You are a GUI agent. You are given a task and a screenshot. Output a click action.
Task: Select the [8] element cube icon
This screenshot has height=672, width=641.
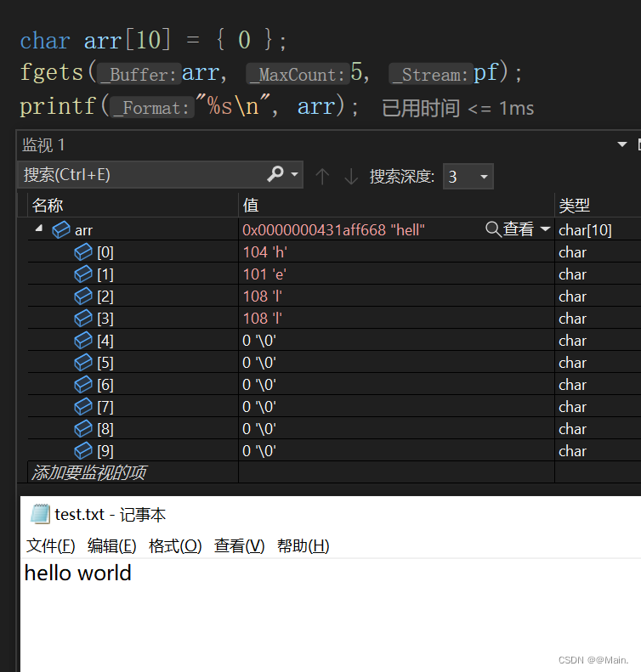(82, 428)
